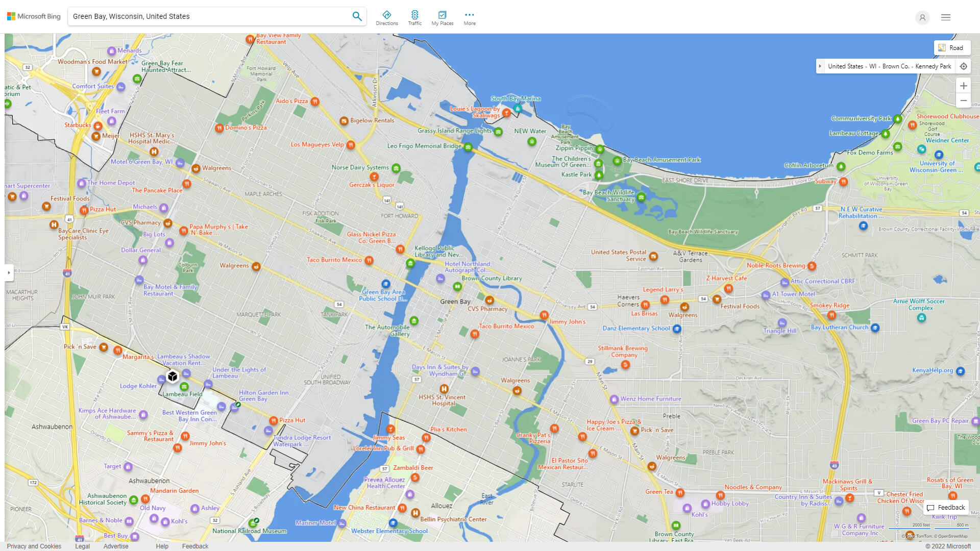Expand the left side panel arrow
Image resolution: width=980 pixels, height=551 pixels.
[9, 273]
